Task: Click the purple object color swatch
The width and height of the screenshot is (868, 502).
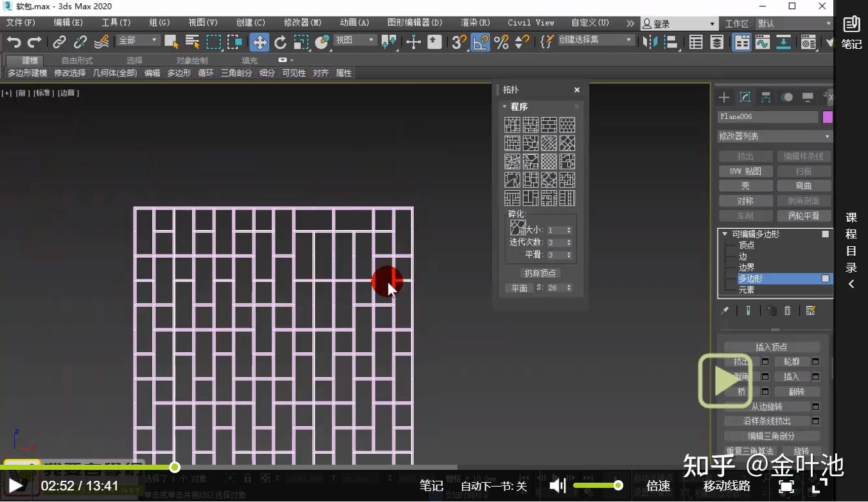Action: [x=828, y=117]
